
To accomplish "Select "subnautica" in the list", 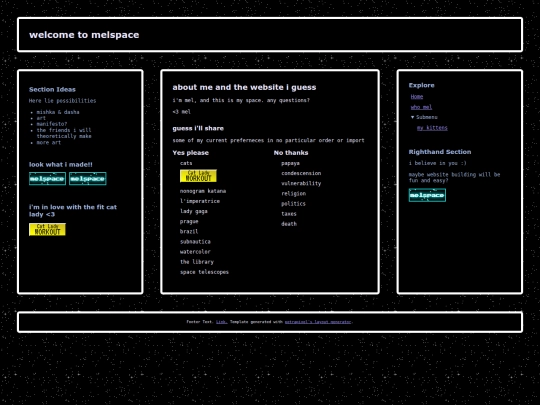I will 195,242.
